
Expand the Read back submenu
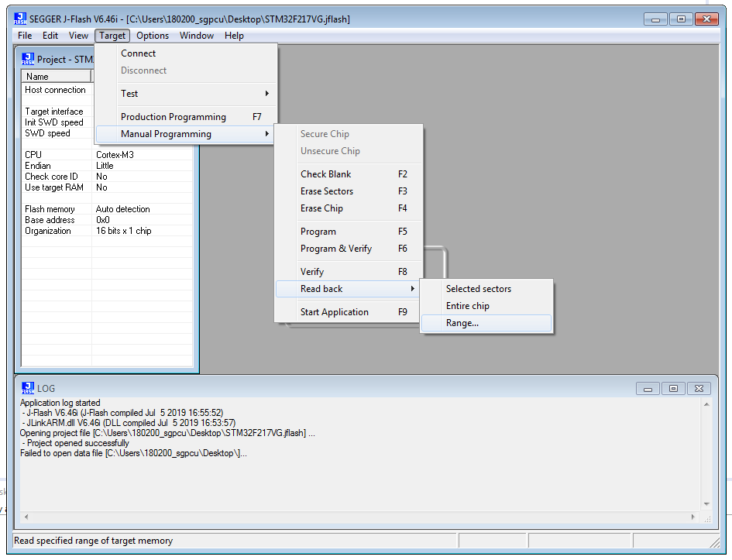347,289
